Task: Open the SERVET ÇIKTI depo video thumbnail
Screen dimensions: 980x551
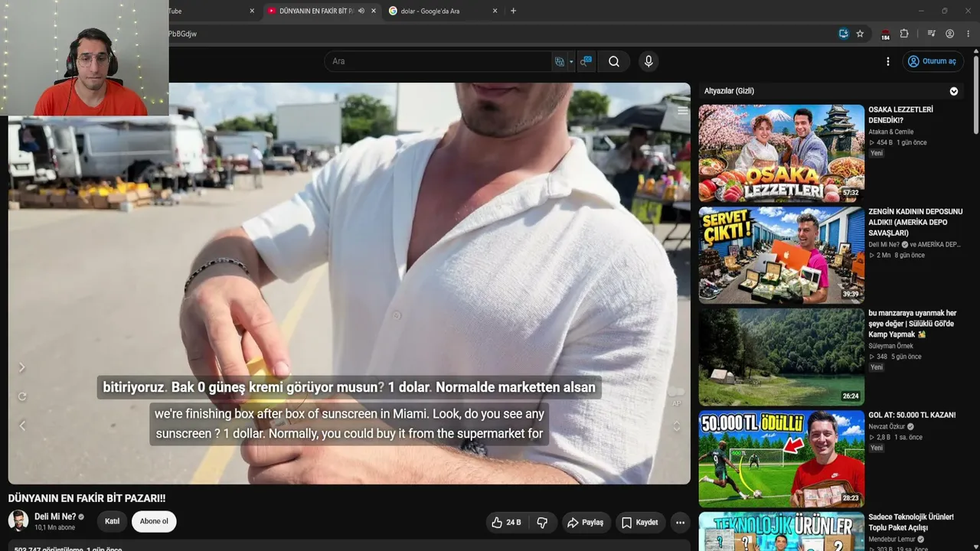Action: pos(782,255)
